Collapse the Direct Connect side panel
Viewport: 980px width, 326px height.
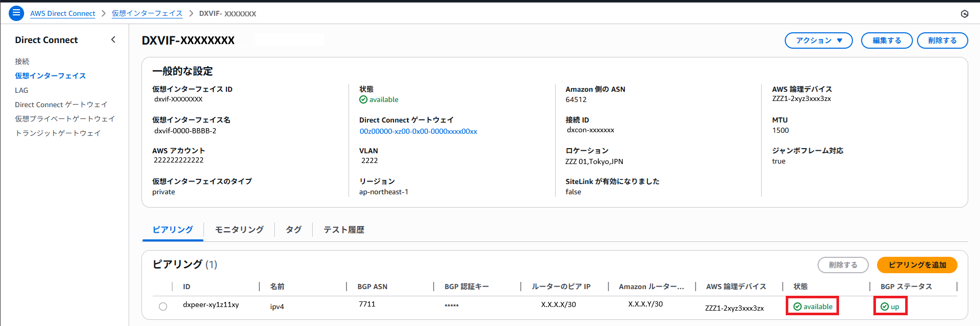[113, 39]
